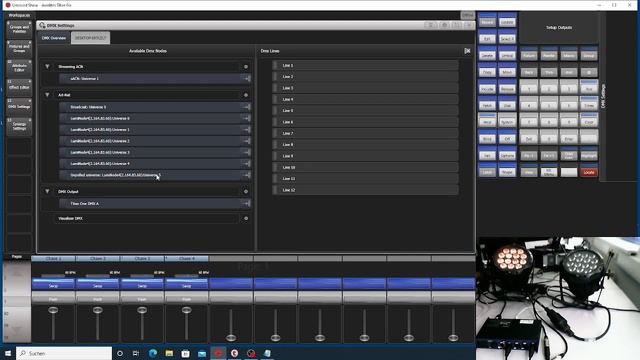Click the Chase 3 fader handle
Image resolution: width=640 pixels, height=360 pixels.
(142, 310)
